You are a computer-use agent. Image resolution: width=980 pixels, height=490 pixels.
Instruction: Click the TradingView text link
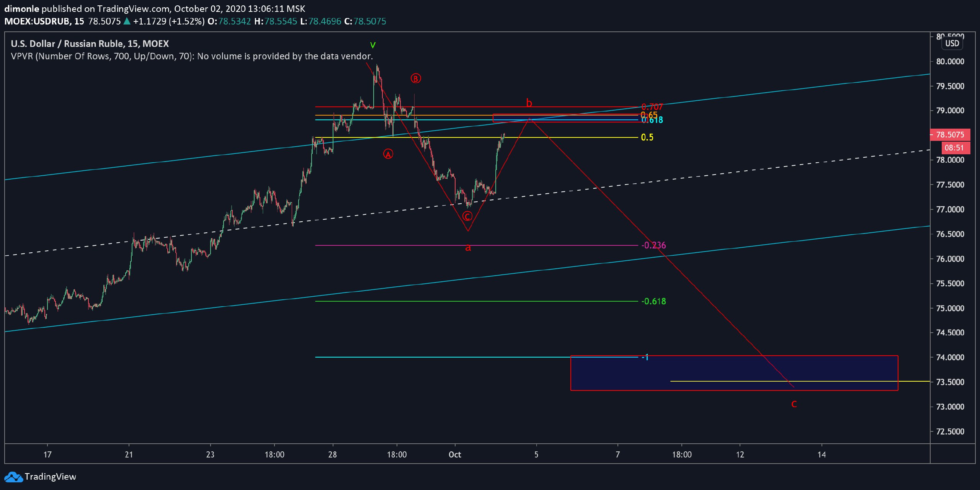click(50, 477)
